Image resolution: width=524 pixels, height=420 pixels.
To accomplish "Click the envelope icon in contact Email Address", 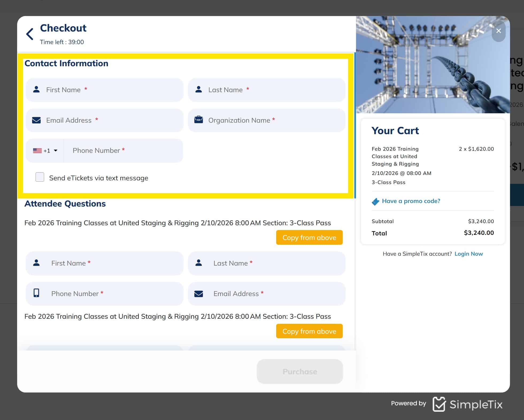I will click(x=36, y=120).
